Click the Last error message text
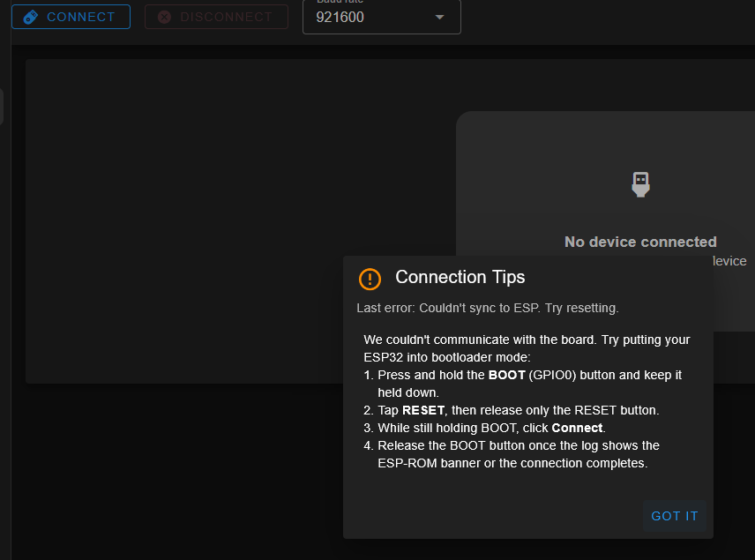Image resolution: width=755 pixels, height=560 pixels. [x=487, y=308]
